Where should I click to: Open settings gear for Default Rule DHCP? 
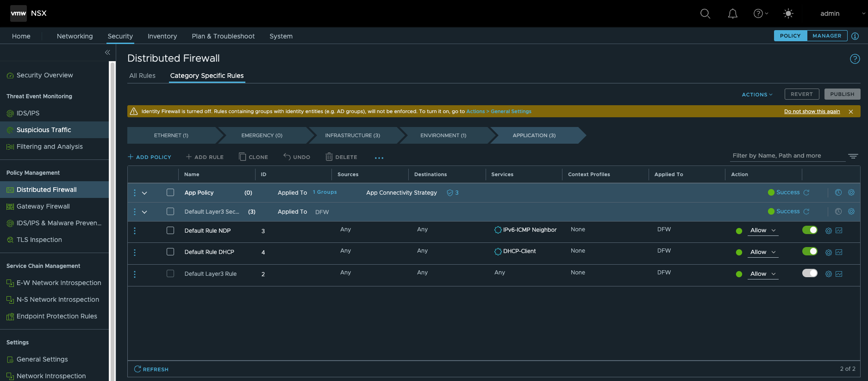pos(829,253)
